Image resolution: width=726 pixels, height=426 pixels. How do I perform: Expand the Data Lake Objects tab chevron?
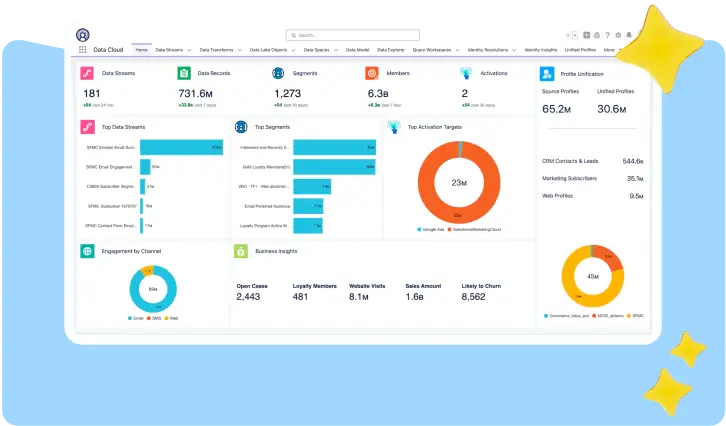click(294, 50)
